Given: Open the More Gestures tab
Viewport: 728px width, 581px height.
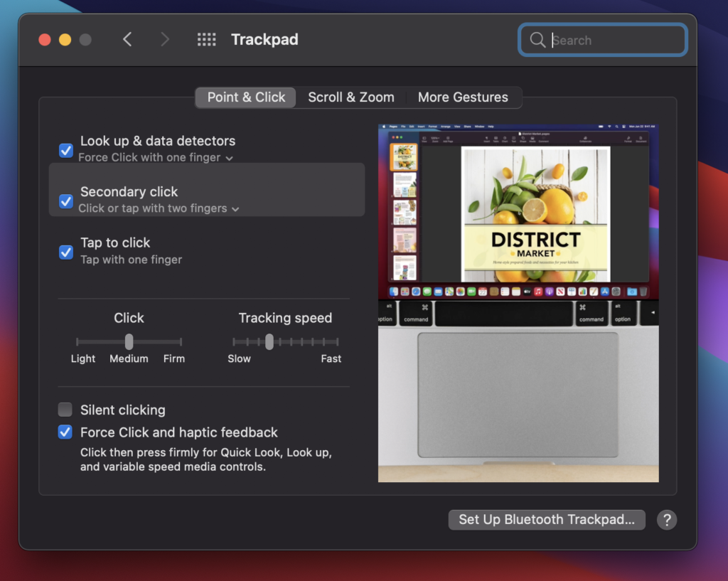Looking at the screenshot, I should point(463,97).
